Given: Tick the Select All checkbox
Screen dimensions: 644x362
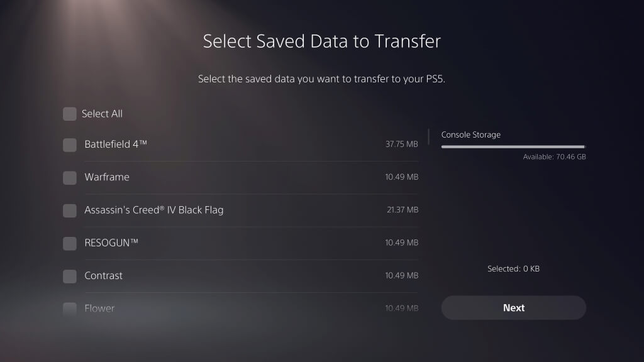Looking at the screenshot, I should point(70,114).
